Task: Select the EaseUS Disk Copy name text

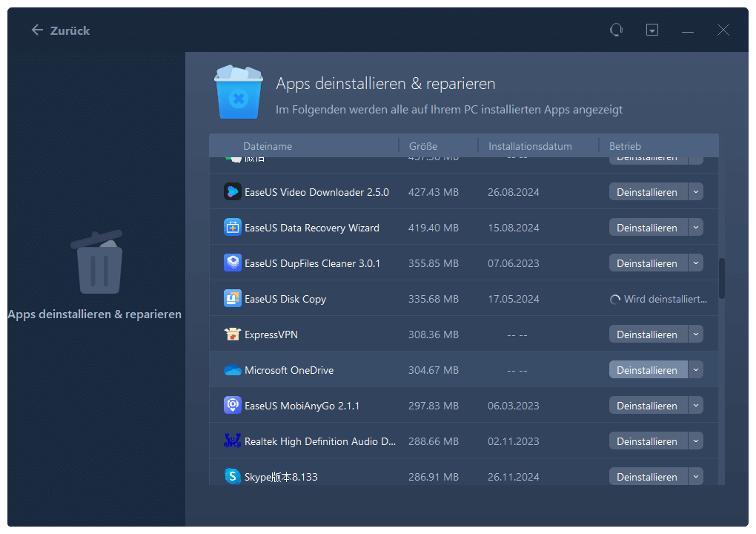Action: coord(285,299)
